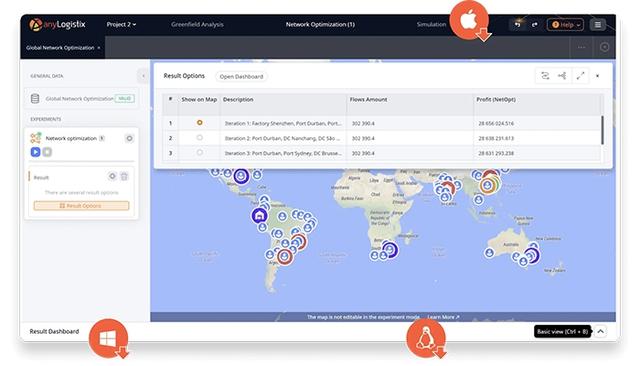Close the Global Network Optimization tab
The image size is (640, 366).
coord(99,48)
